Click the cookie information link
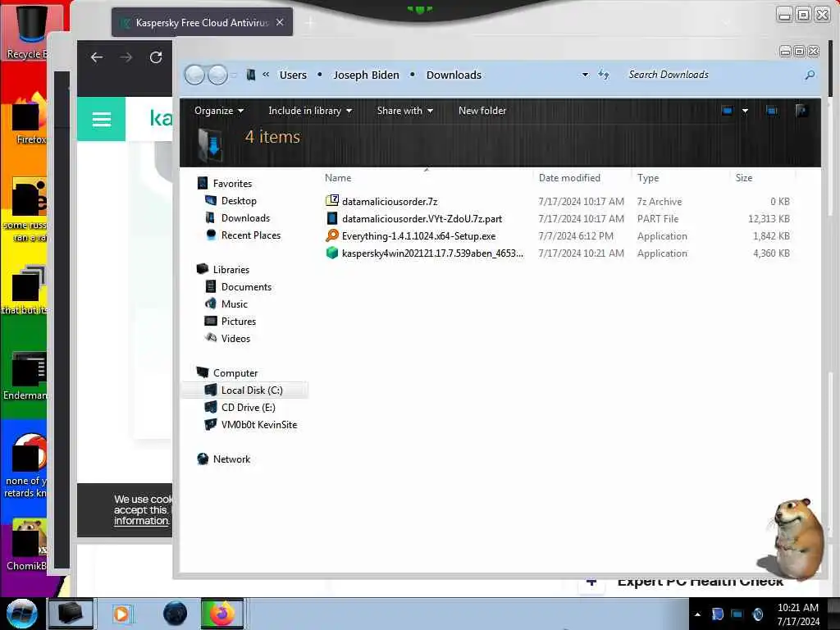The image size is (840, 630). pos(141,521)
